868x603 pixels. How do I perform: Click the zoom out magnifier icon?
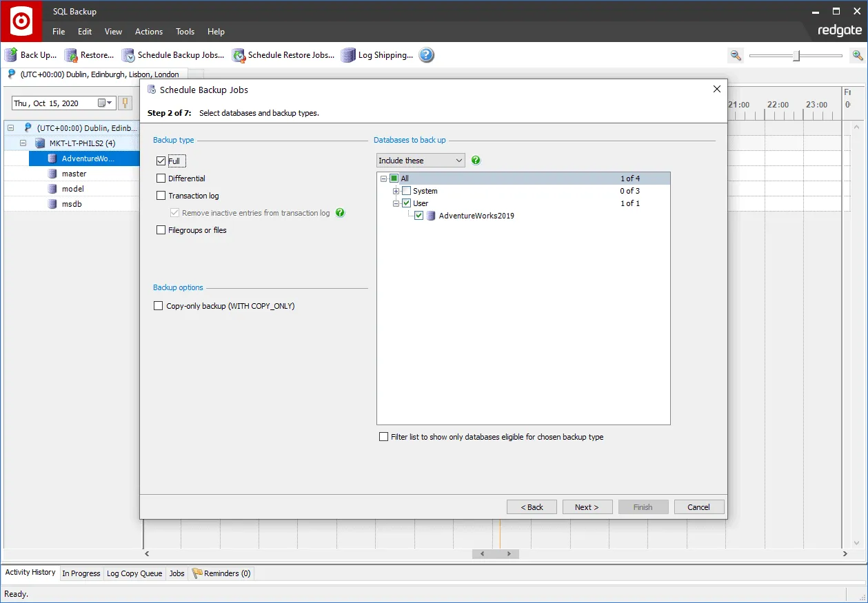tap(735, 55)
